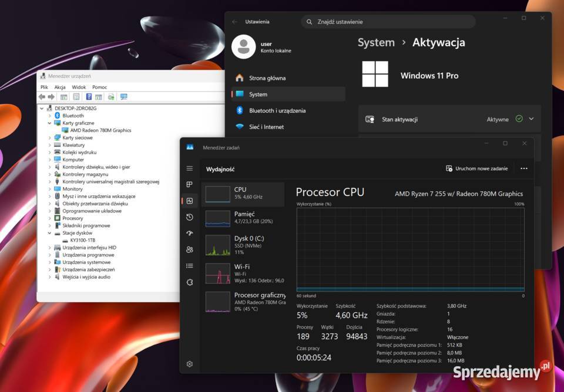Image resolution: width=564 pixels, height=392 pixels.
Task: Click magnifier icon in Settings search box
Action: [309, 22]
